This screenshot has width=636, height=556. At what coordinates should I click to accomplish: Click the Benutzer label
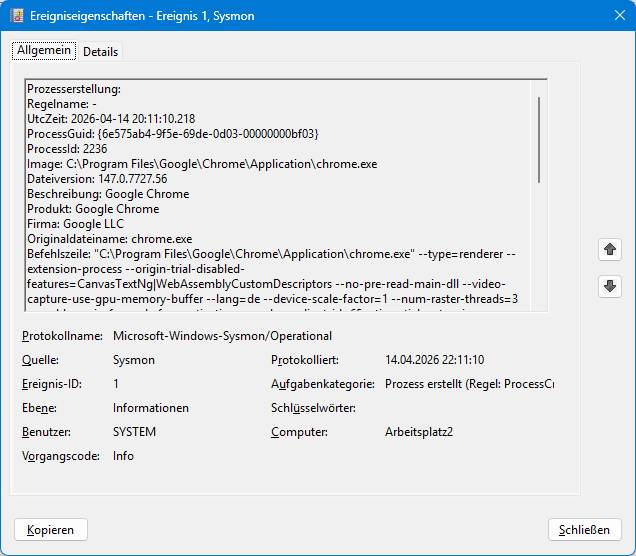click(x=46, y=432)
